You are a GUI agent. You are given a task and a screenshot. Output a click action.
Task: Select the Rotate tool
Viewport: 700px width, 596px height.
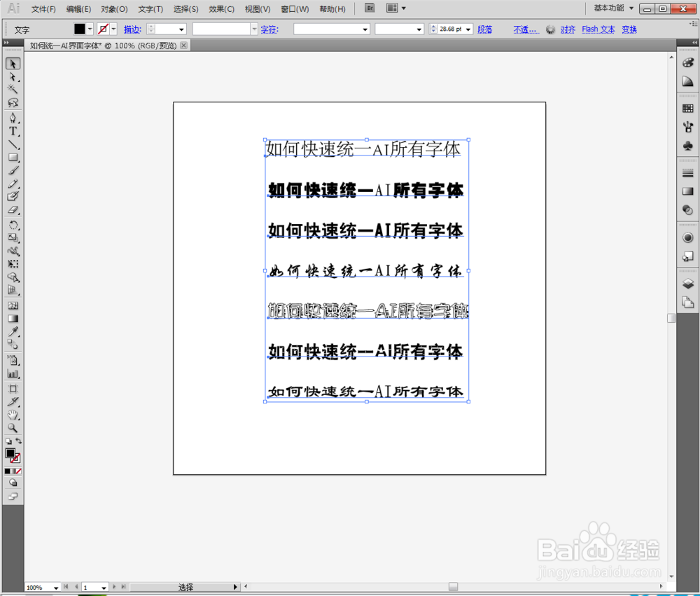13,225
